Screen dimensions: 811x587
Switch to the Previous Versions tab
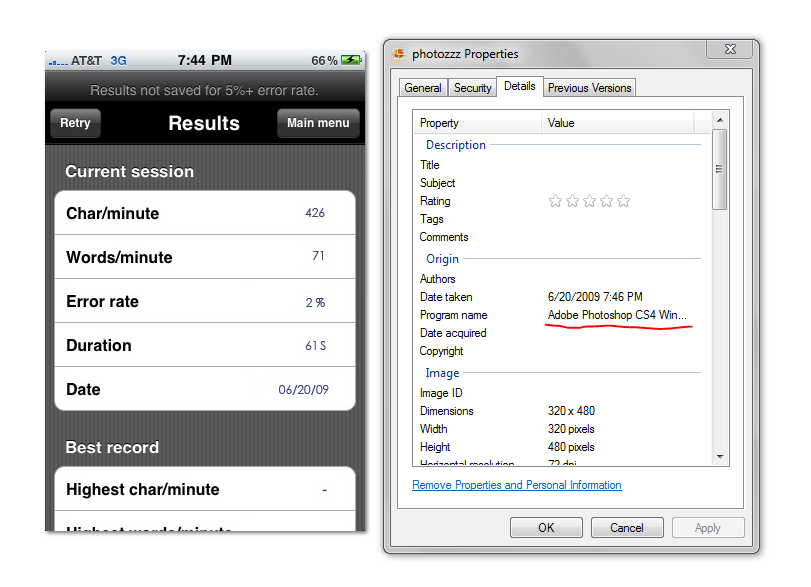589,88
